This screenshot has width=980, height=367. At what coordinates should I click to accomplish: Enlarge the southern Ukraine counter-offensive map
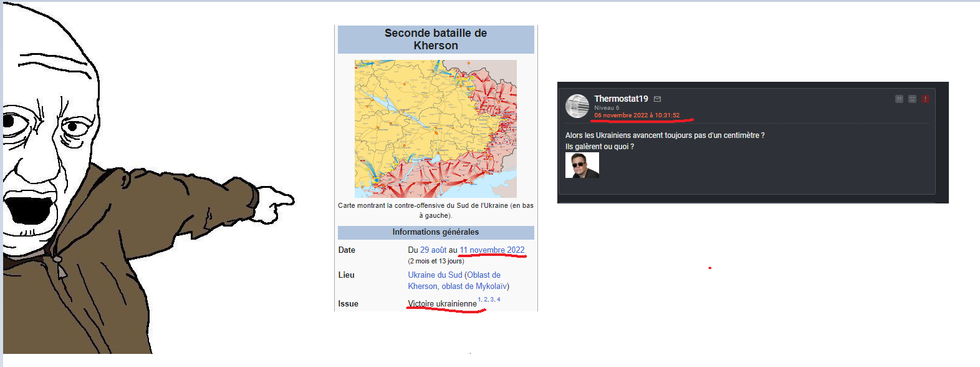point(436,129)
